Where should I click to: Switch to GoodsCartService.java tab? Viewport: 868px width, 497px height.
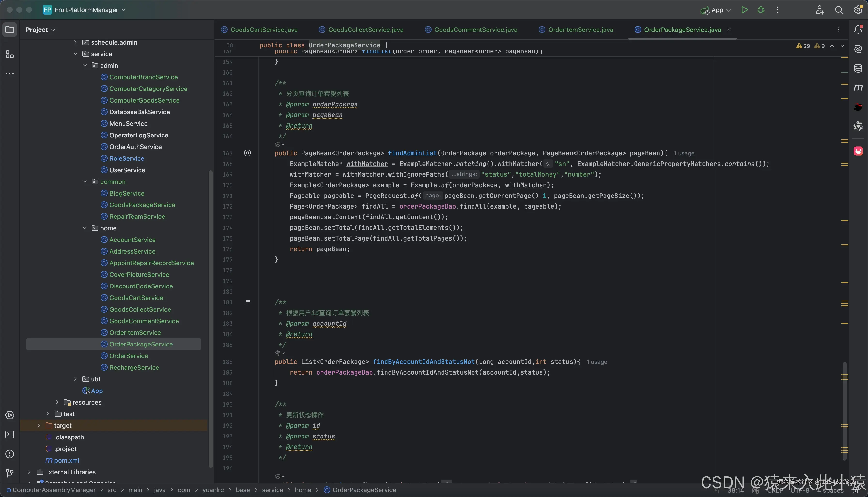coord(264,30)
